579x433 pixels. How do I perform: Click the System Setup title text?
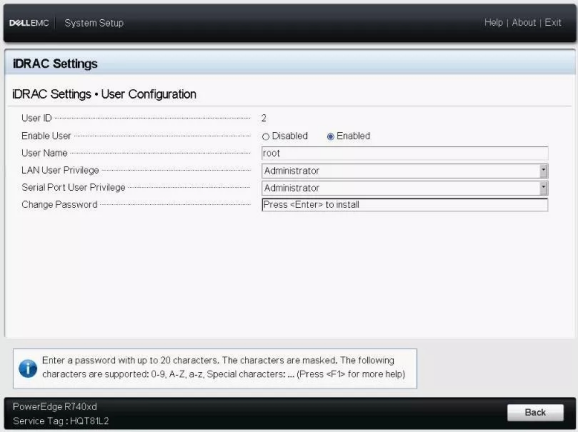94,23
